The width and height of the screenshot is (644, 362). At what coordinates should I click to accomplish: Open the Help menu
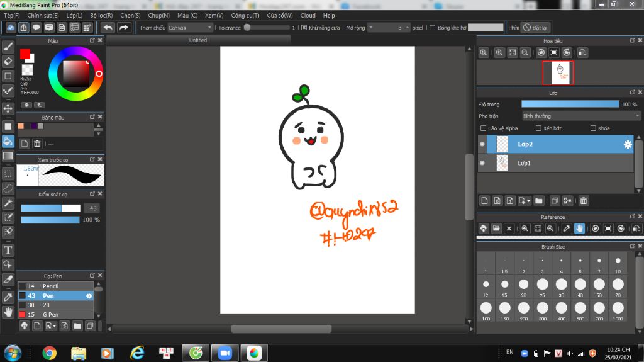(x=329, y=15)
